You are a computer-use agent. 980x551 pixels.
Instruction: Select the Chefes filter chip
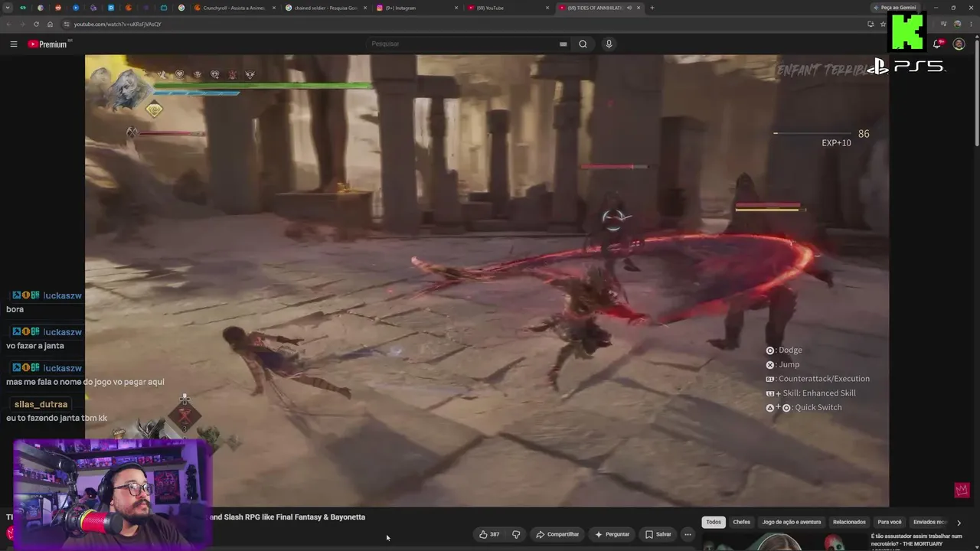pyautogui.click(x=741, y=522)
